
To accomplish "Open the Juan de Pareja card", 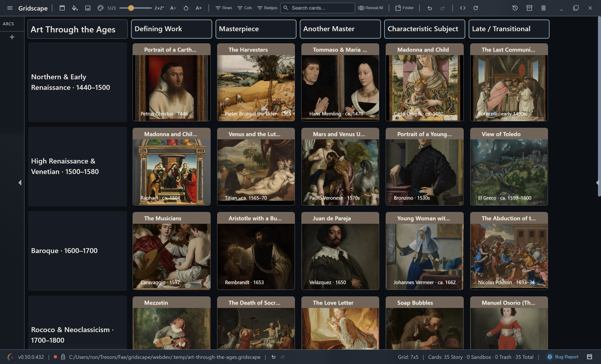I will pyautogui.click(x=340, y=251).
